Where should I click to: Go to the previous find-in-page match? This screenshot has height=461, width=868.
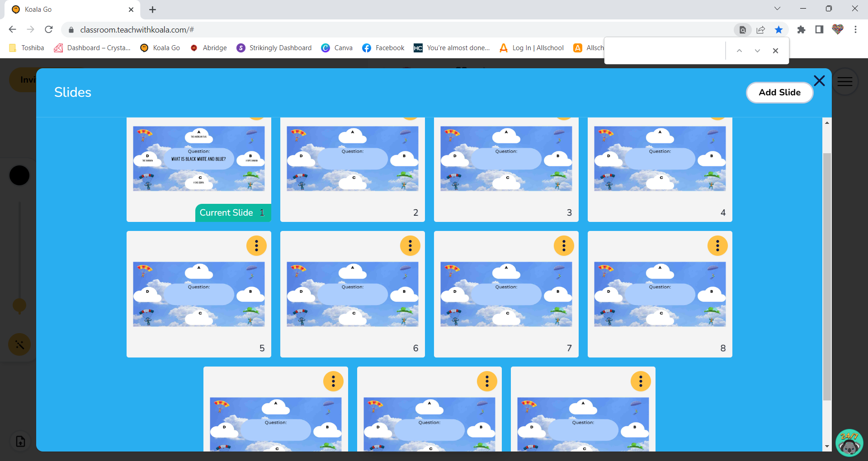point(739,51)
